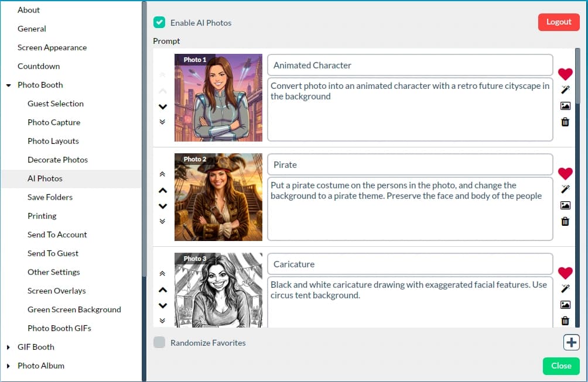Delete the Caricature prompt

click(565, 321)
